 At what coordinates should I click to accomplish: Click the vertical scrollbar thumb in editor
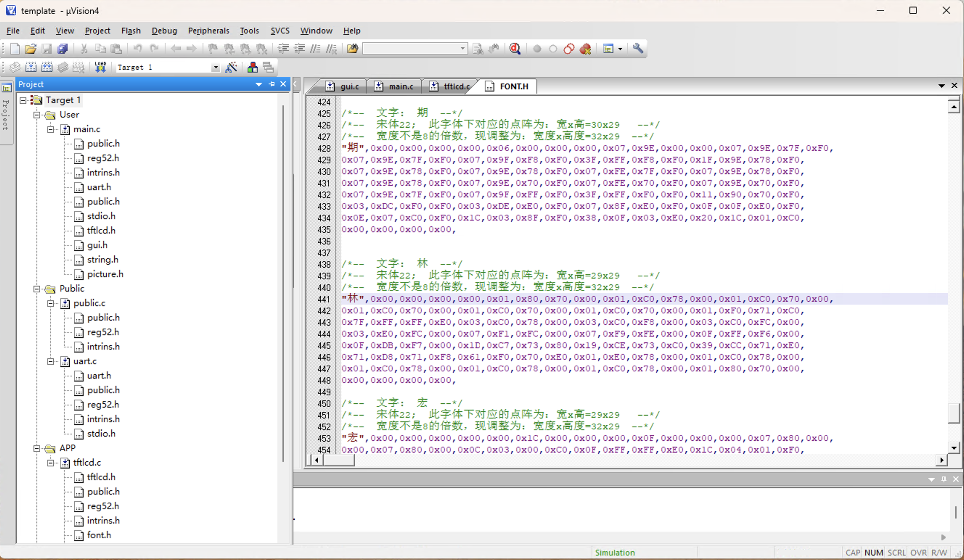[954, 413]
